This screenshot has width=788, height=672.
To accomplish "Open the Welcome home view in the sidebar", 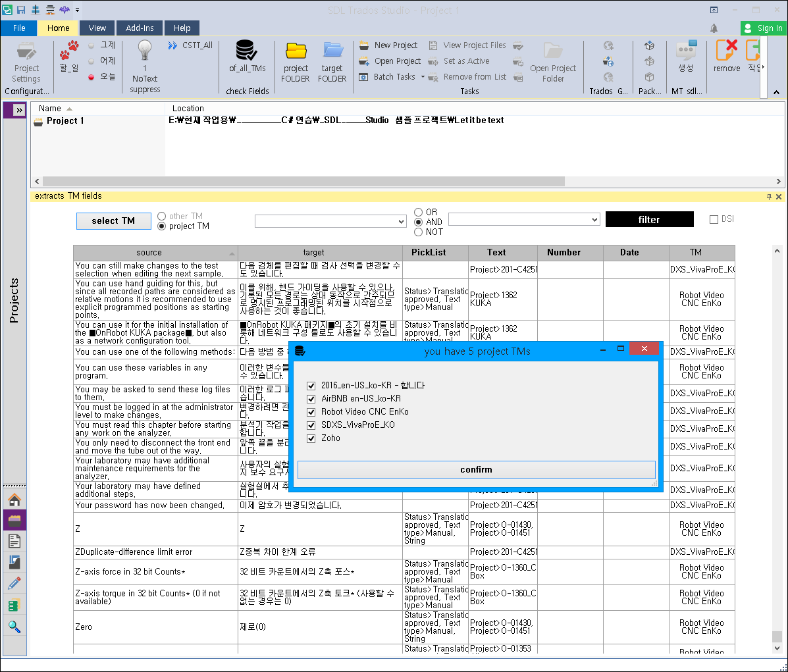I will [14, 500].
